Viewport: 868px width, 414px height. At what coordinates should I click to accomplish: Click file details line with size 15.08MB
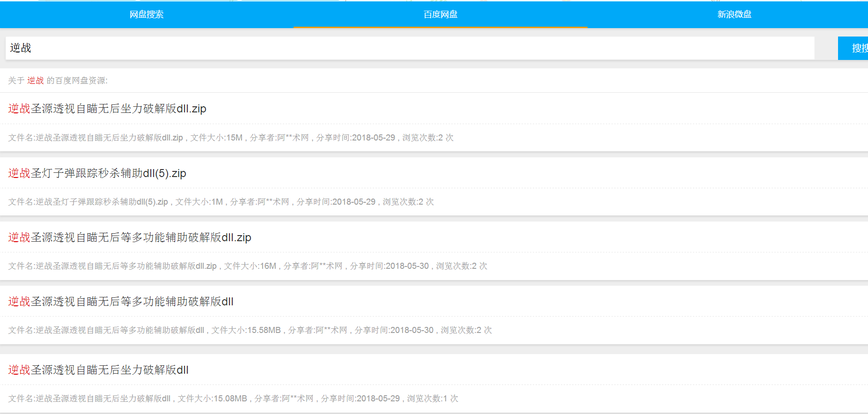tap(233, 399)
